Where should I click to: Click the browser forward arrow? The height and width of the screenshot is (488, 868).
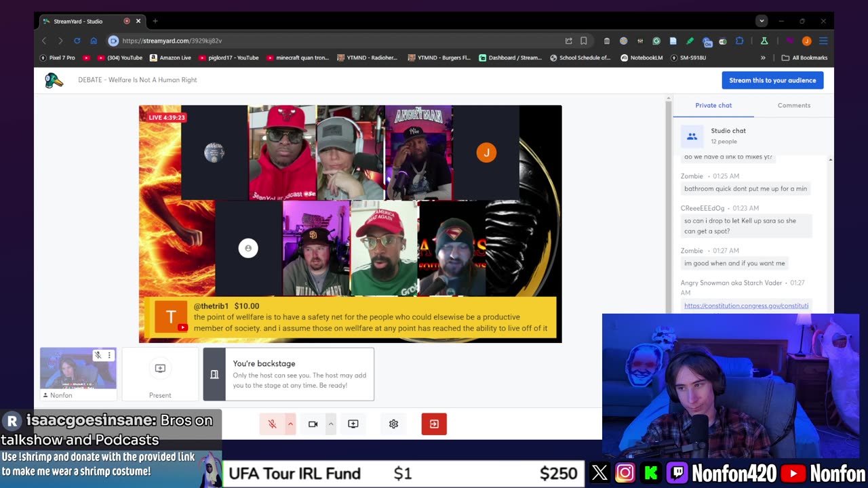(x=60, y=41)
